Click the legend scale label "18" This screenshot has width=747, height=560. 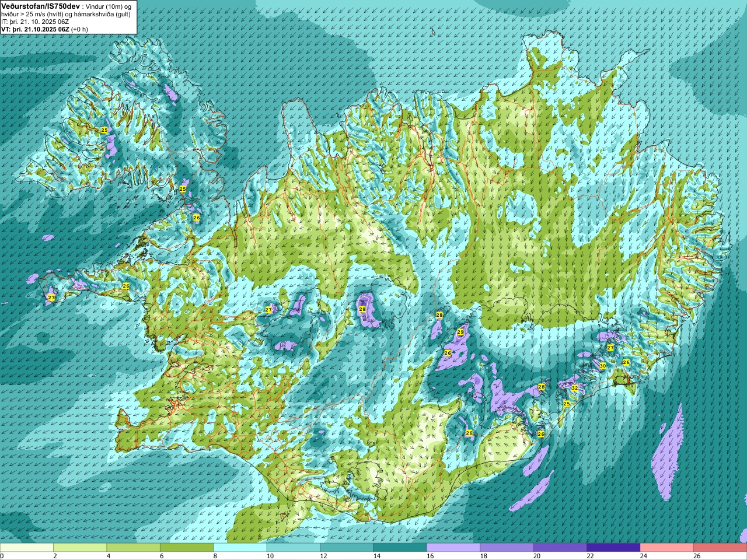pyautogui.click(x=483, y=556)
